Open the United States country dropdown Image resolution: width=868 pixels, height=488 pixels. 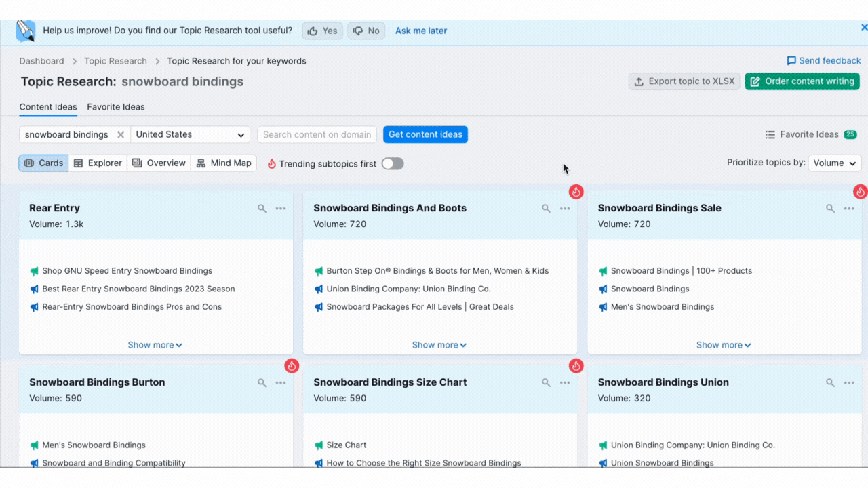point(190,134)
